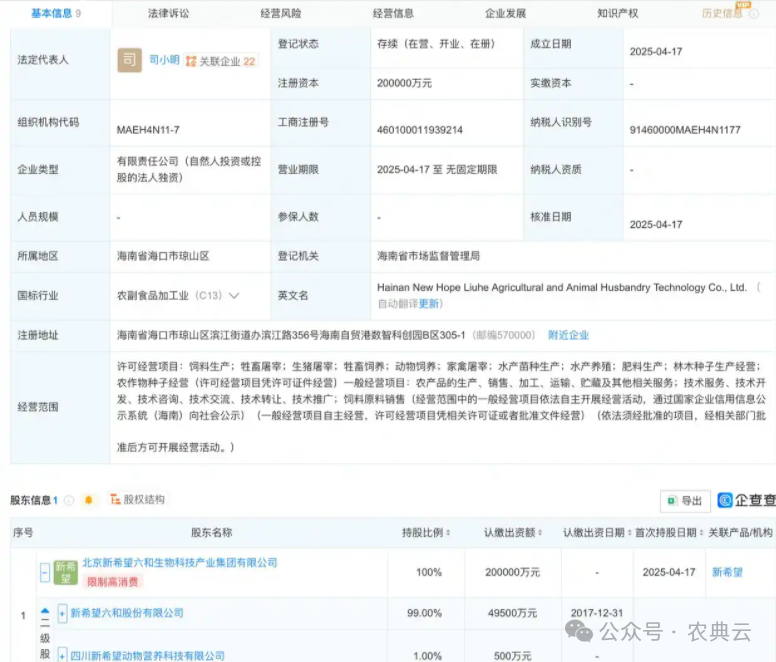Open legal representative 司小明 profile
This screenshot has width=776, height=662.
point(164,60)
